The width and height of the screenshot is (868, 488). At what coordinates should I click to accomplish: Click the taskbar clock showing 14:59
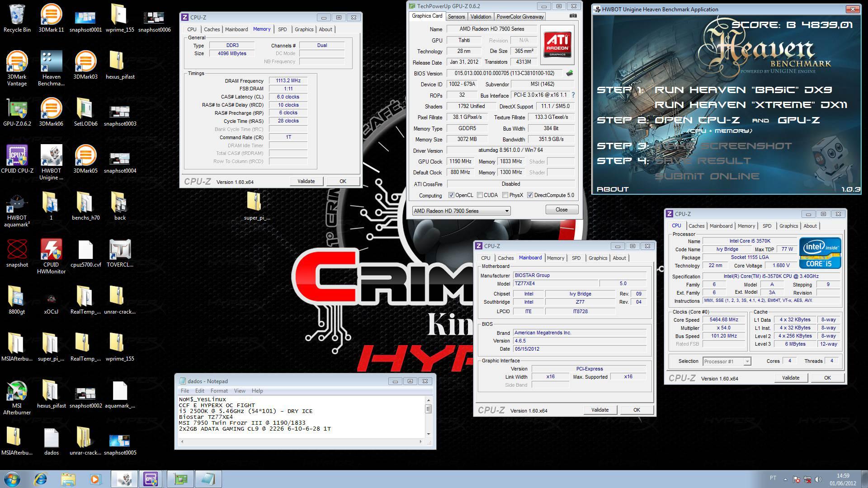(842, 479)
